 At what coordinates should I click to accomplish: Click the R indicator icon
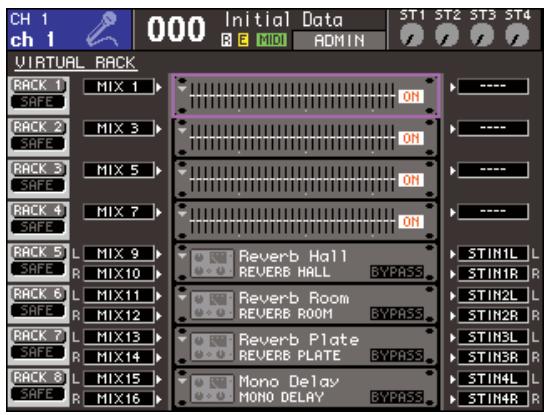226,40
